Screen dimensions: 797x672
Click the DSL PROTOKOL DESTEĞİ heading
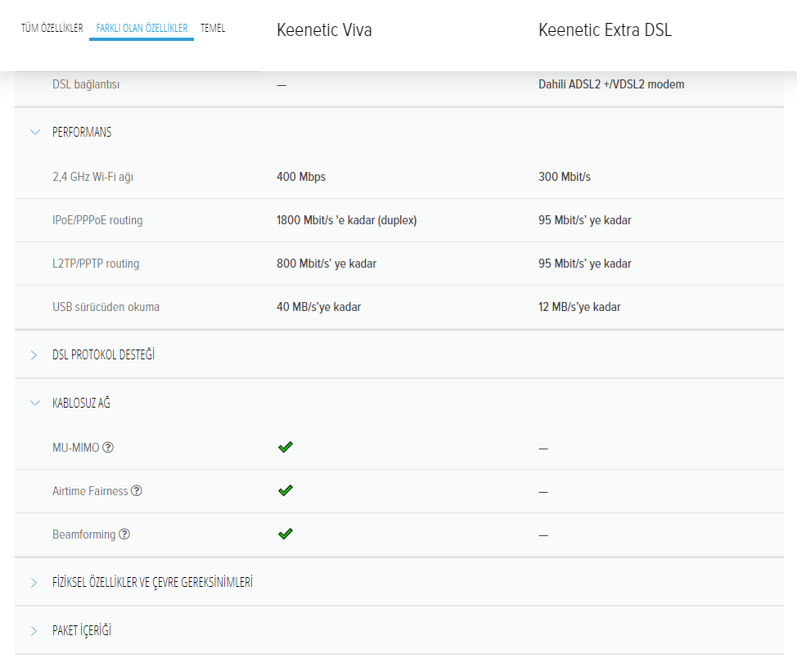(x=103, y=354)
